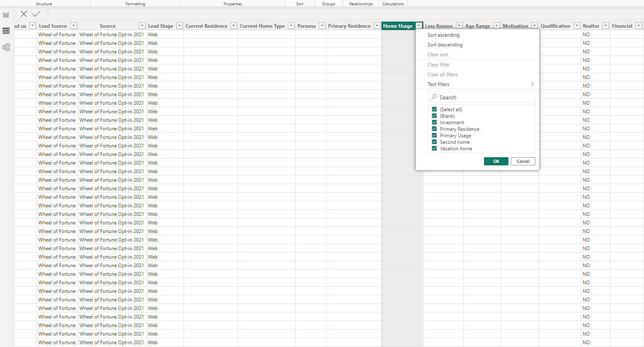Uncheck the (Blank) filter value
644x347 pixels.
pyautogui.click(x=434, y=116)
